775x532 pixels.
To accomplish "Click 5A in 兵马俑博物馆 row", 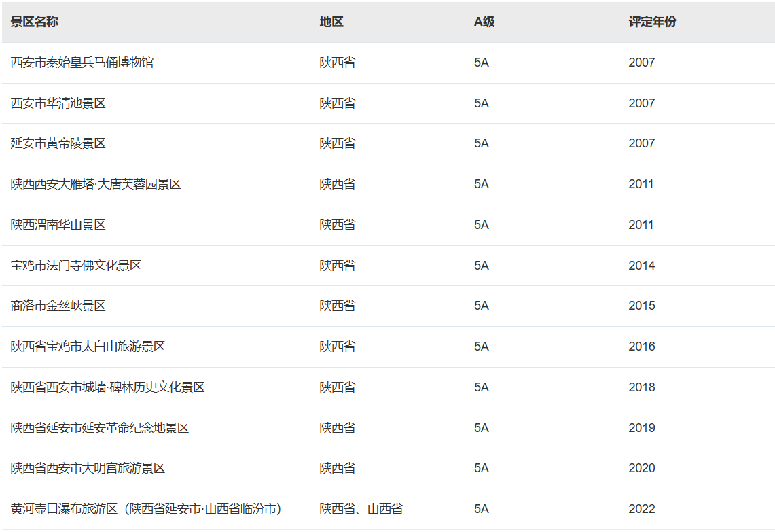I will click(x=482, y=63).
